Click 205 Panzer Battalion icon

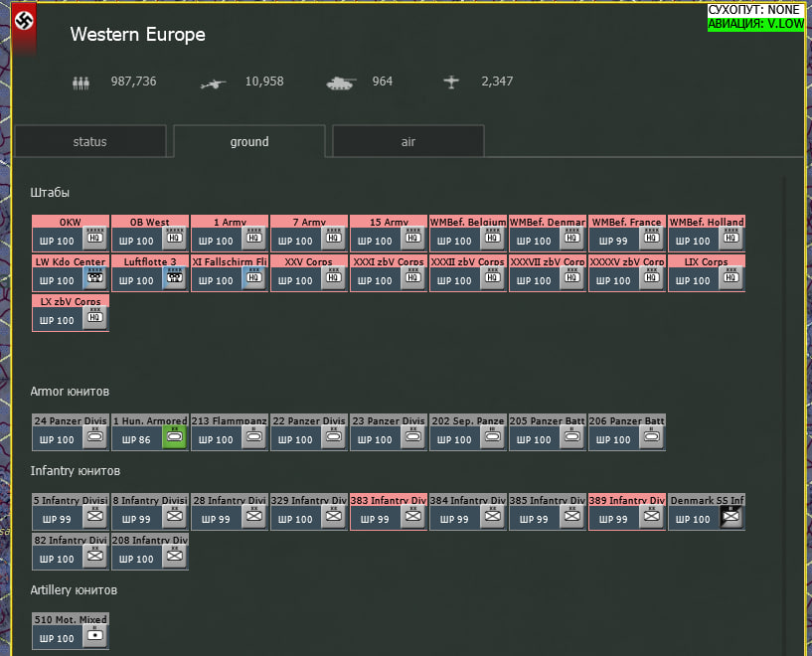[x=572, y=436]
